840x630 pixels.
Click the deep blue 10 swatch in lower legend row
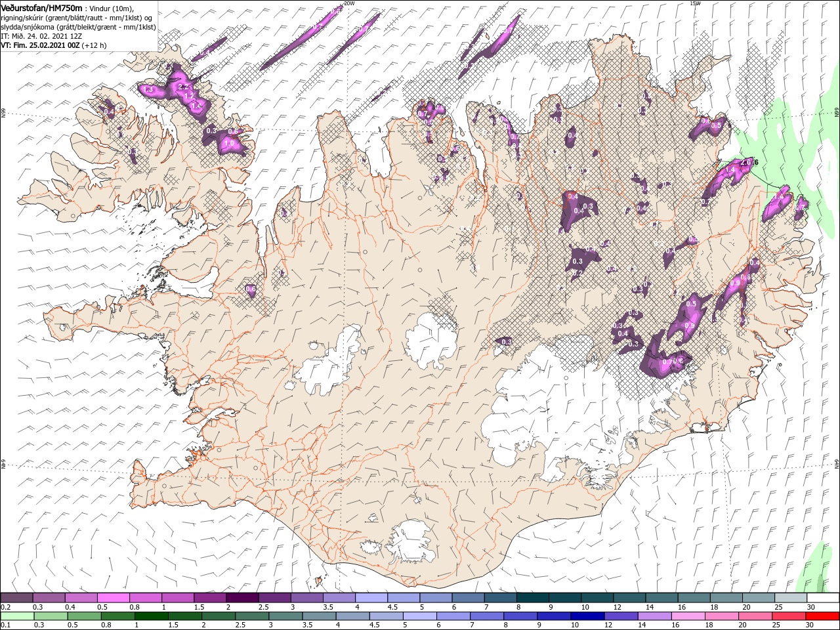pos(588,616)
